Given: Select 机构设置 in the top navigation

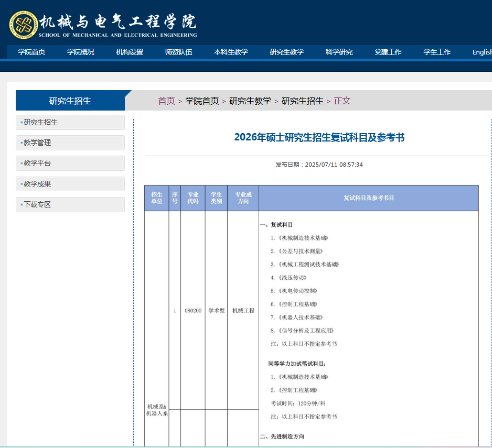Looking at the screenshot, I should coord(130,52).
